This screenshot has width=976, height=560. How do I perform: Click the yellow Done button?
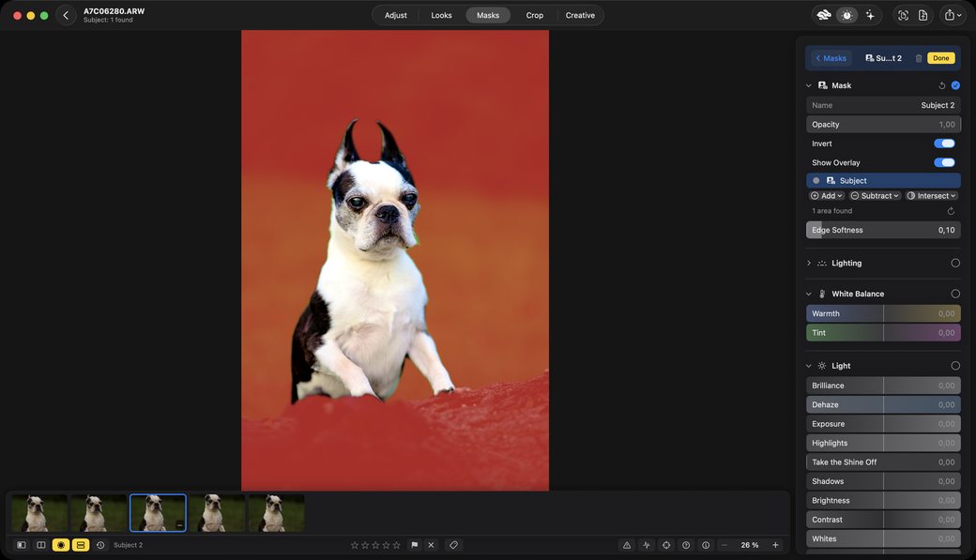940,58
